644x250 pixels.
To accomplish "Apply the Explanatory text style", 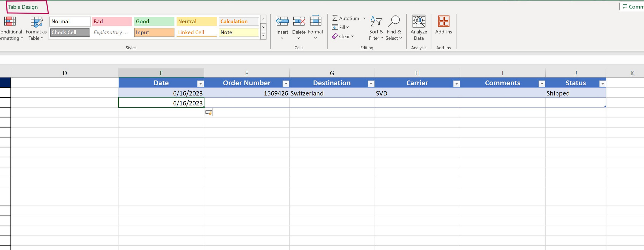I will point(112,32).
